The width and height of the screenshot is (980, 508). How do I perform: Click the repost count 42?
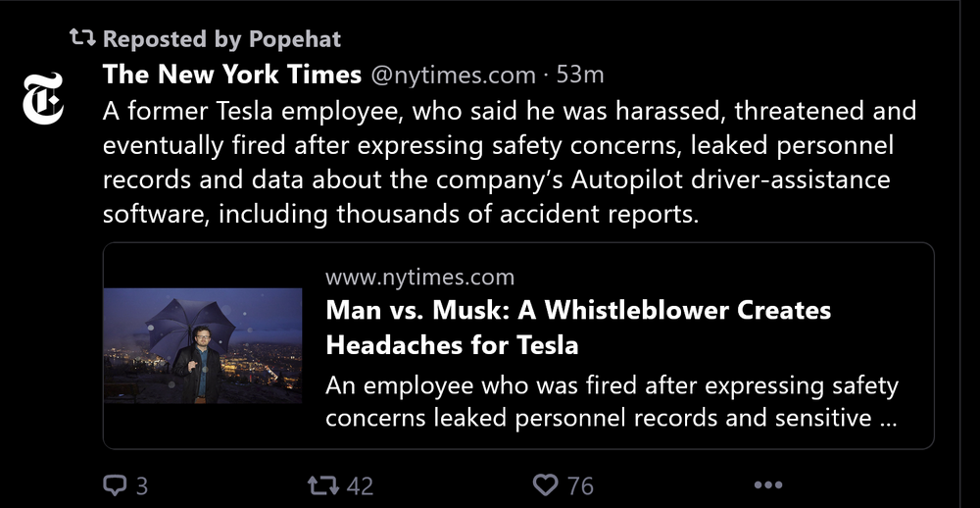tap(360, 486)
